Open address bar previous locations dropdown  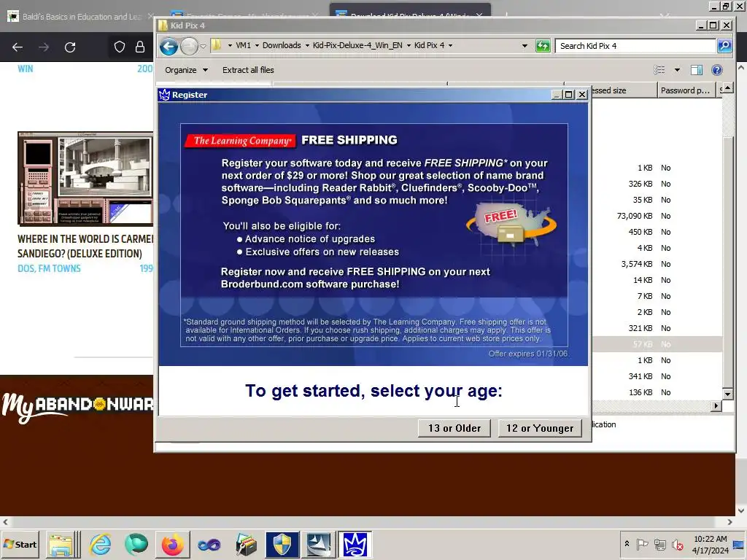(x=525, y=46)
